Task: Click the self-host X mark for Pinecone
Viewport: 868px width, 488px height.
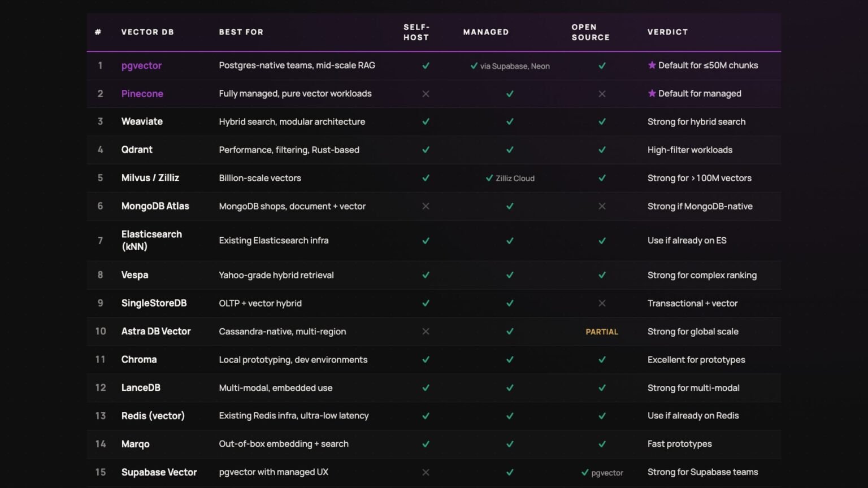Action: coord(426,94)
